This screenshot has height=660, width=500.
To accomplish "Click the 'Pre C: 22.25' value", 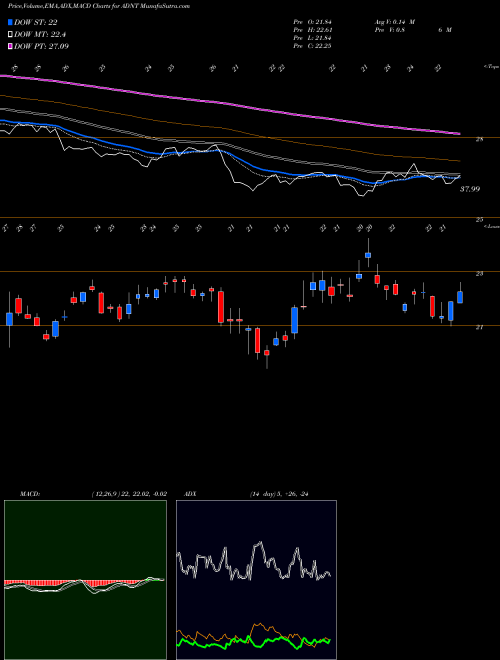I will point(313,46).
